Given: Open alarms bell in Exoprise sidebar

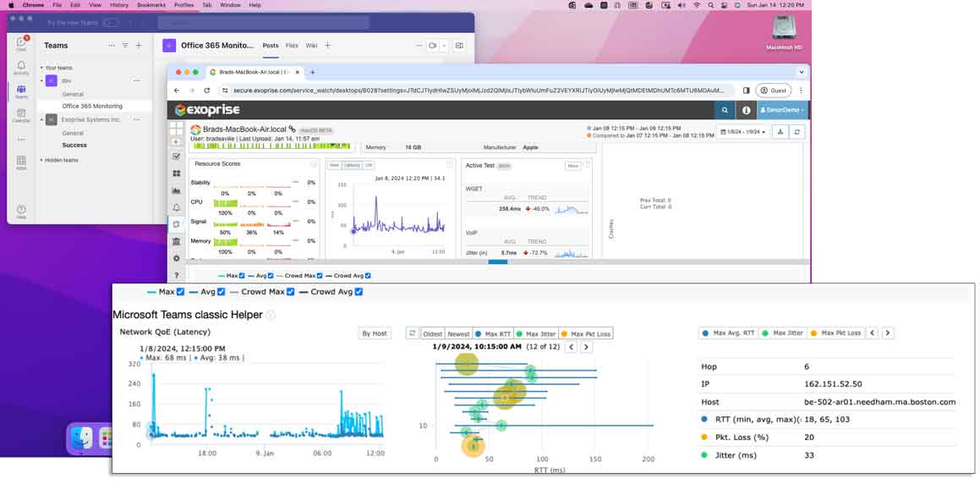Looking at the screenshot, I should 176,207.
